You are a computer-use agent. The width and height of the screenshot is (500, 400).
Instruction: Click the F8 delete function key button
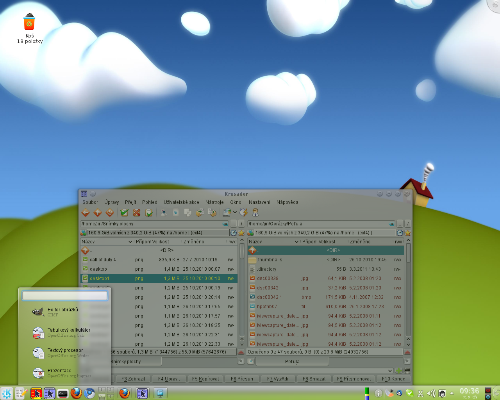pos(313,379)
